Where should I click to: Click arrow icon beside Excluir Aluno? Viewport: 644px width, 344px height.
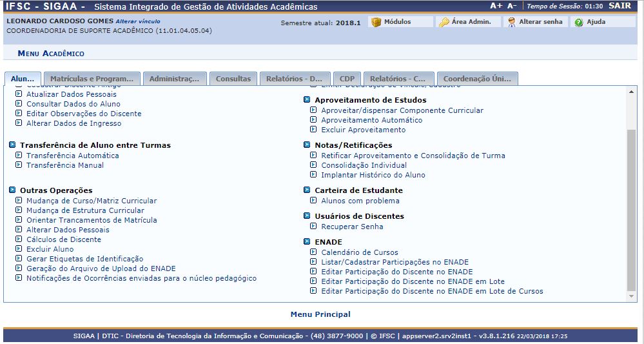tap(19, 249)
